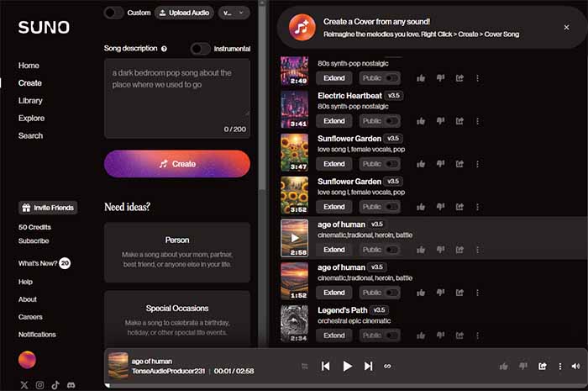This screenshot has width=588, height=391.
Task: Toggle Public for Sunflower Garden 3:52
Action: point(380,207)
